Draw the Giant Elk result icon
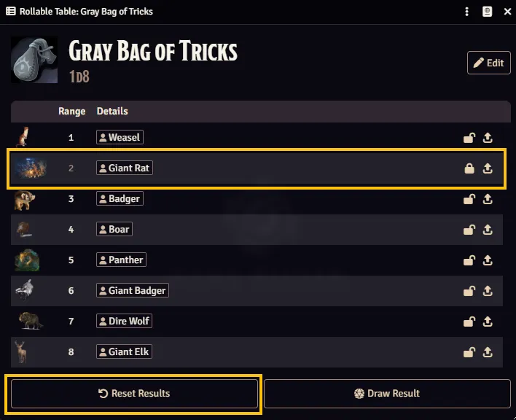Viewport: 516px width, 420px height. click(488, 352)
